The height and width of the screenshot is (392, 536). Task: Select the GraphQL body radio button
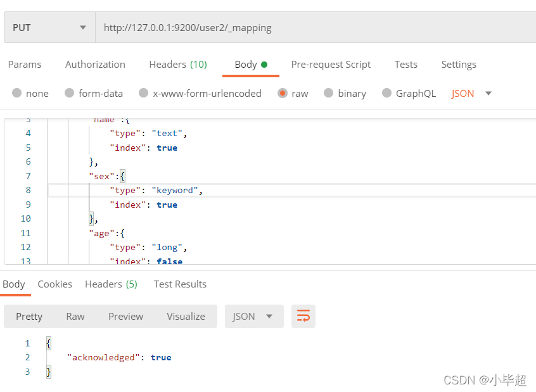point(386,93)
